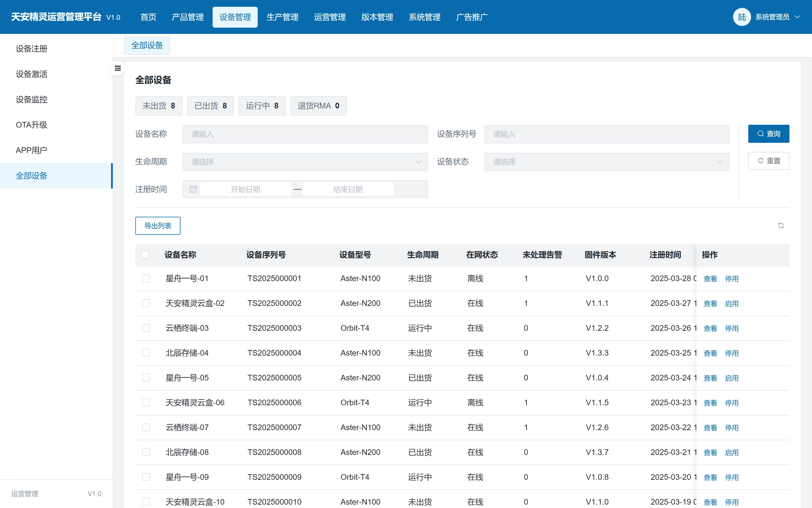Screen dimensions: 812x508
Task: Sort by the 注册时间 column header
Action: pyautogui.click(x=665, y=255)
